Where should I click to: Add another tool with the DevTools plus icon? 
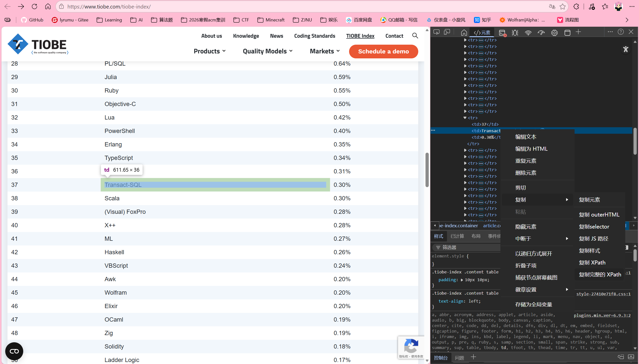pos(578,32)
